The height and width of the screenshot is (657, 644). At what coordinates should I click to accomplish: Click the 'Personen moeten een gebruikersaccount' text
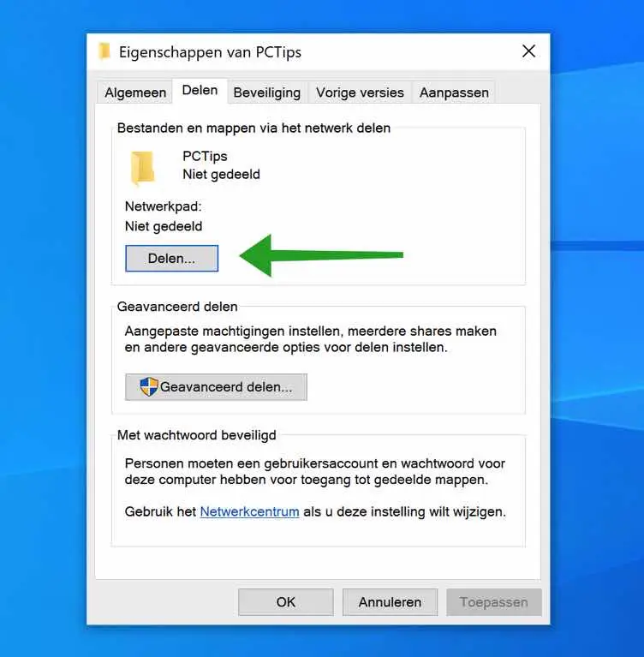tap(315, 471)
